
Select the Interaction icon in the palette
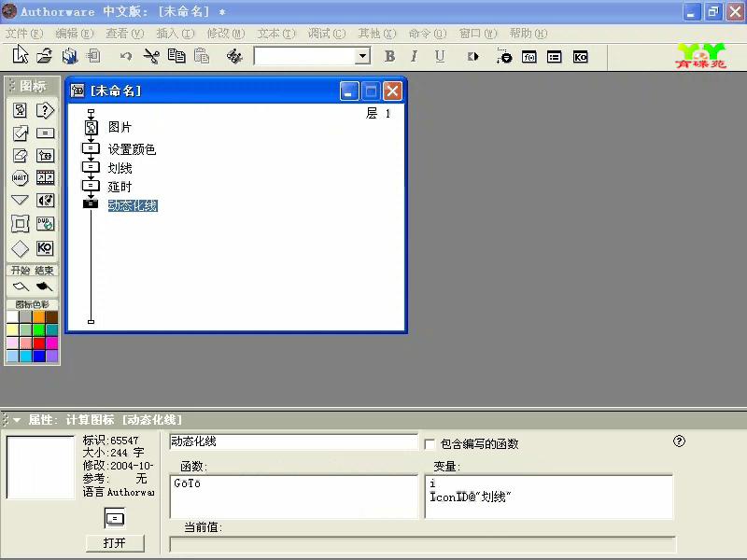[45, 110]
